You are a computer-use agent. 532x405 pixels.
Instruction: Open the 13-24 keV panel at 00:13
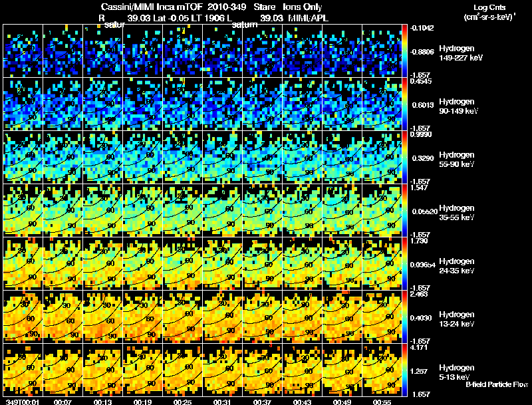(x=103, y=317)
